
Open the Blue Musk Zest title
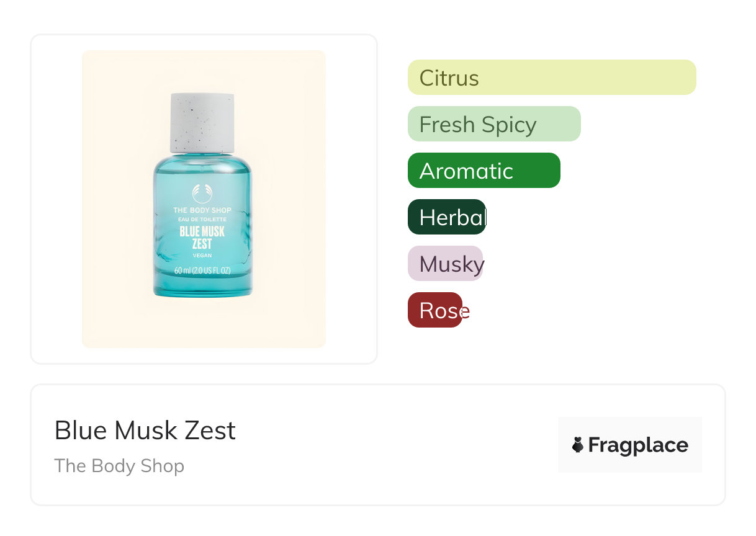pos(145,431)
